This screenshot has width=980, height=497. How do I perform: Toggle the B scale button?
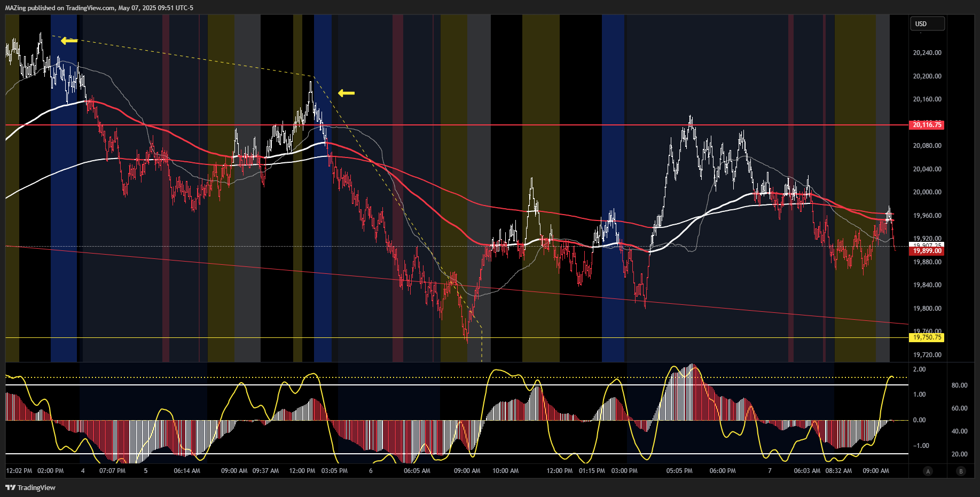coord(961,471)
